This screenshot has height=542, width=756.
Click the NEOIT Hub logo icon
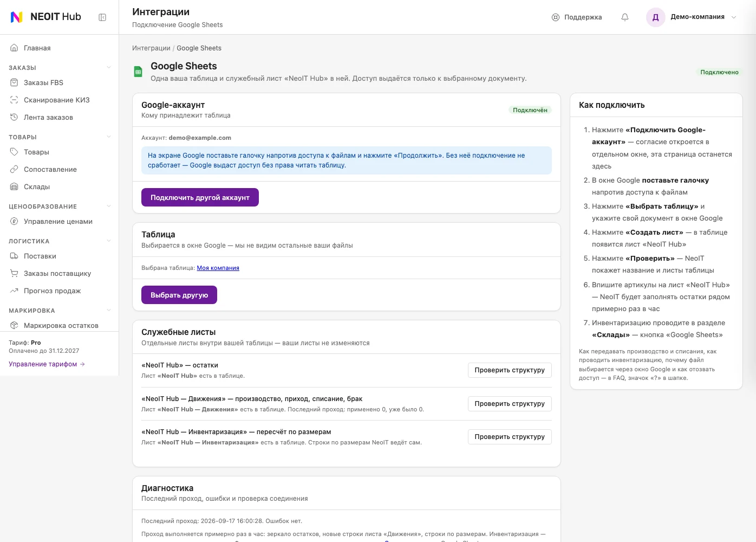click(x=17, y=17)
